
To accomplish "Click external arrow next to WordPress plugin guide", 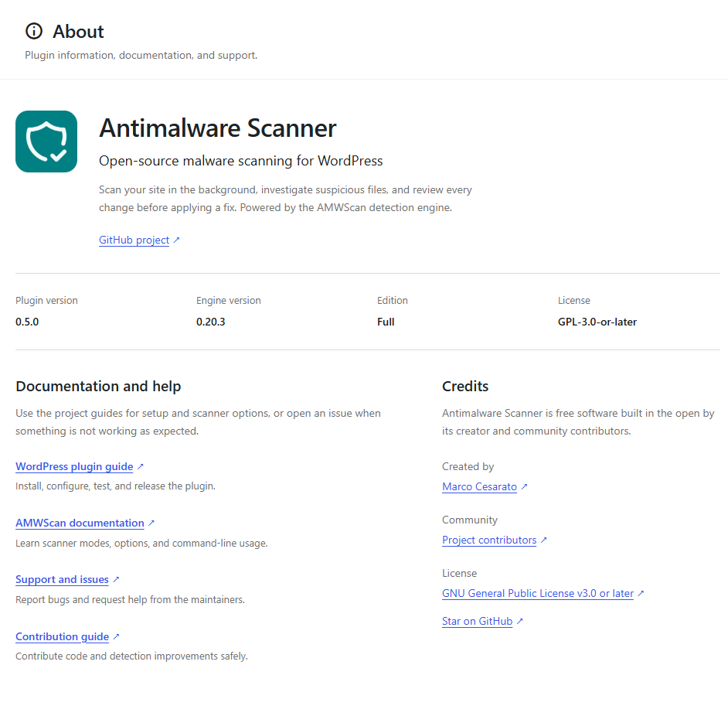I will [x=140, y=466].
